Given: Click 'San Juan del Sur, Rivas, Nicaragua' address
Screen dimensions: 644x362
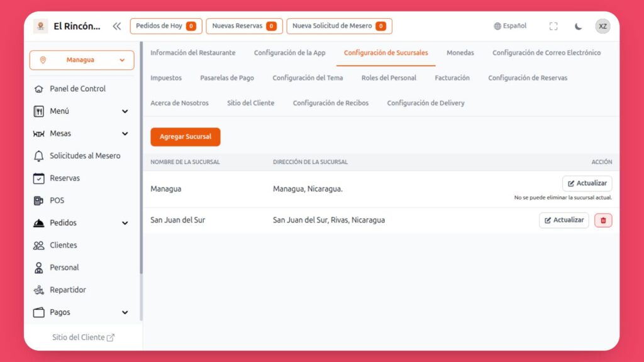Looking at the screenshot, I should pyautogui.click(x=328, y=221).
